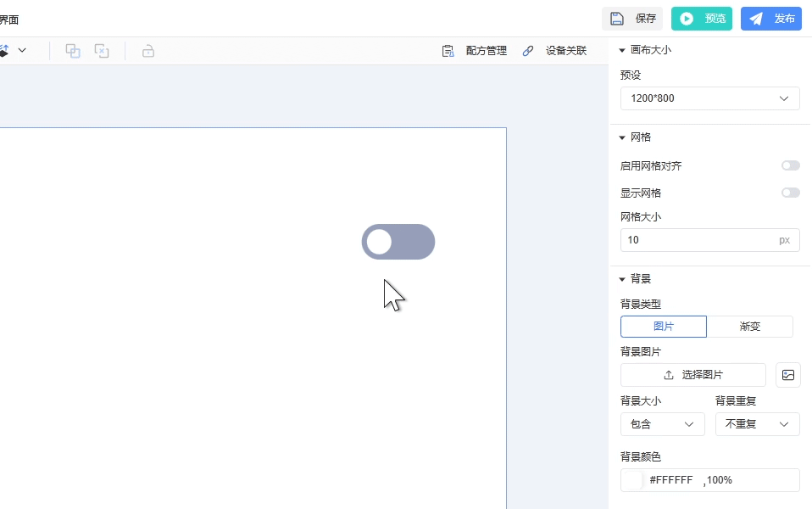Click the 保存 save button
The image size is (812, 509).
click(632, 19)
